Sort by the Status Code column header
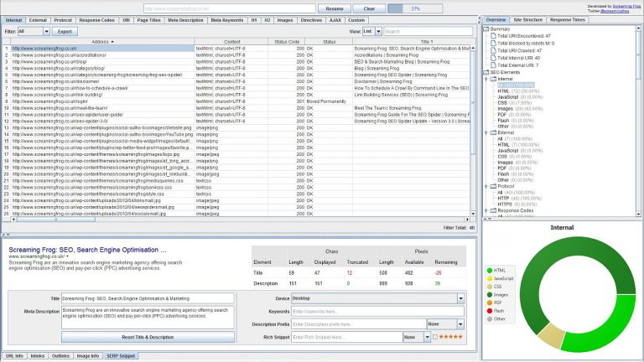 click(286, 42)
